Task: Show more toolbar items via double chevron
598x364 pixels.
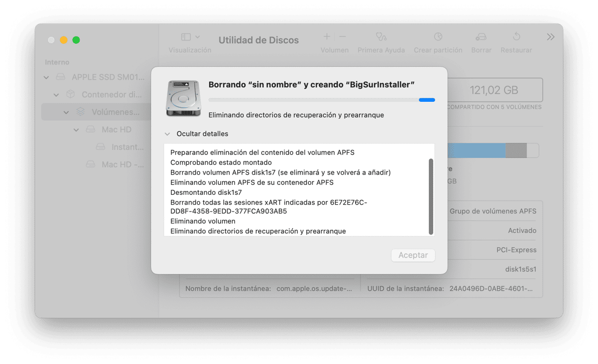Action: [x=550, y=37]
